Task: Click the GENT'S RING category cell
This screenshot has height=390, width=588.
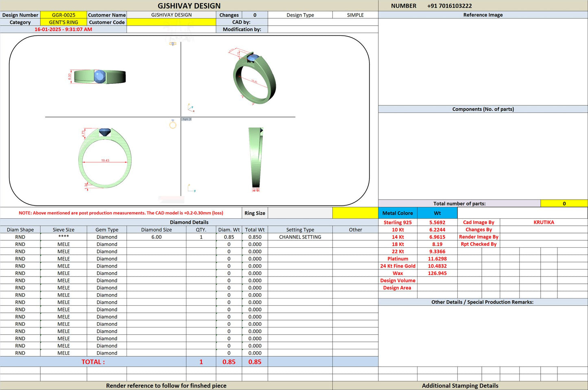Action: [63, 22]
